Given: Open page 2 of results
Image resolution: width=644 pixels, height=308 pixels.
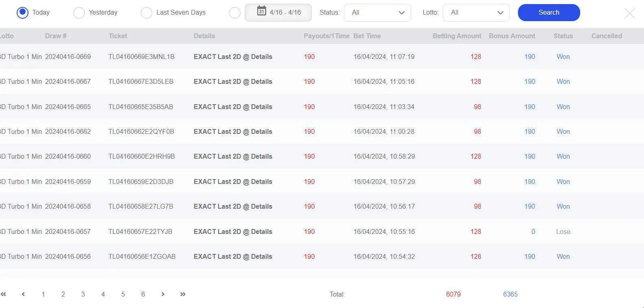Looking at the screenshot, I should (x=63, y=294).
